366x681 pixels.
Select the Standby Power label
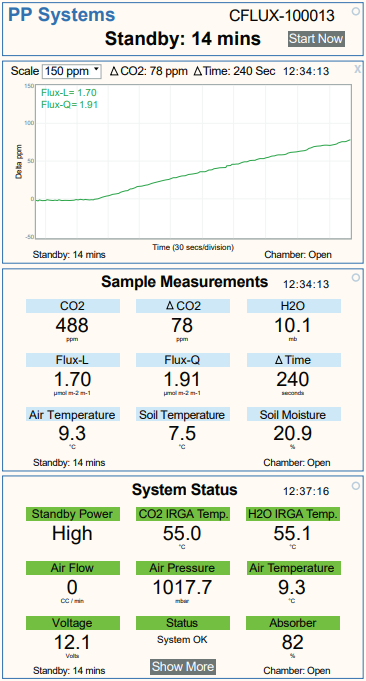(x=73, y=514)
